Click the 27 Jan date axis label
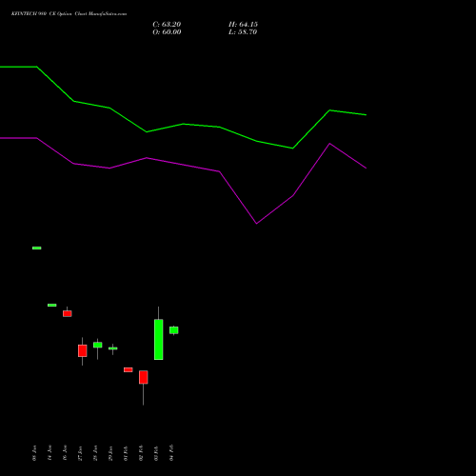The height and width of the screenshot is (476, 476). 80,453
